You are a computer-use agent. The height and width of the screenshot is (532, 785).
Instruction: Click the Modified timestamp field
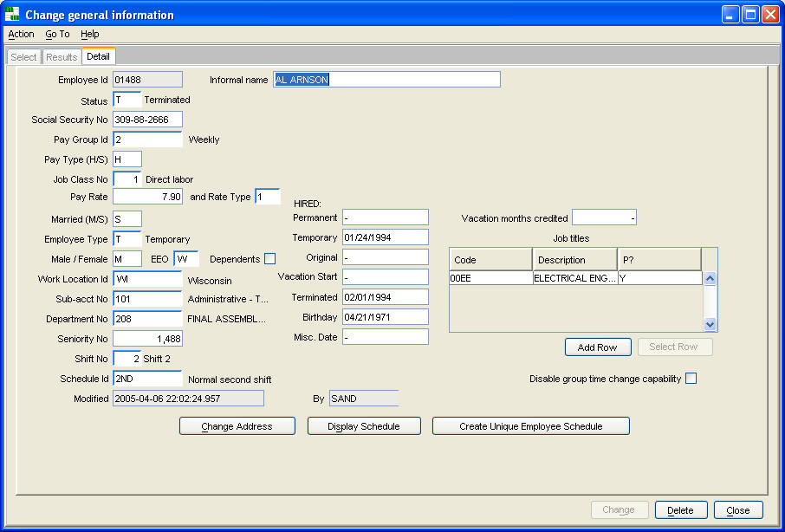click(188, 399)
